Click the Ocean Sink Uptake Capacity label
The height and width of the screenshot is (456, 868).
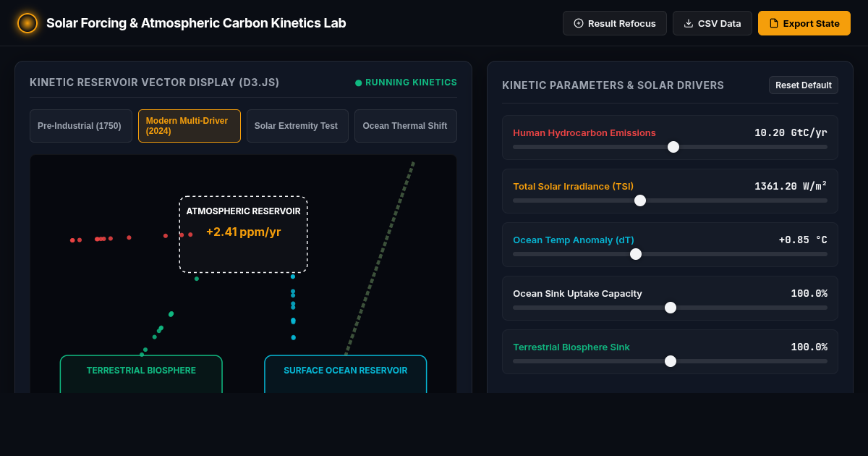coord(577,293)
